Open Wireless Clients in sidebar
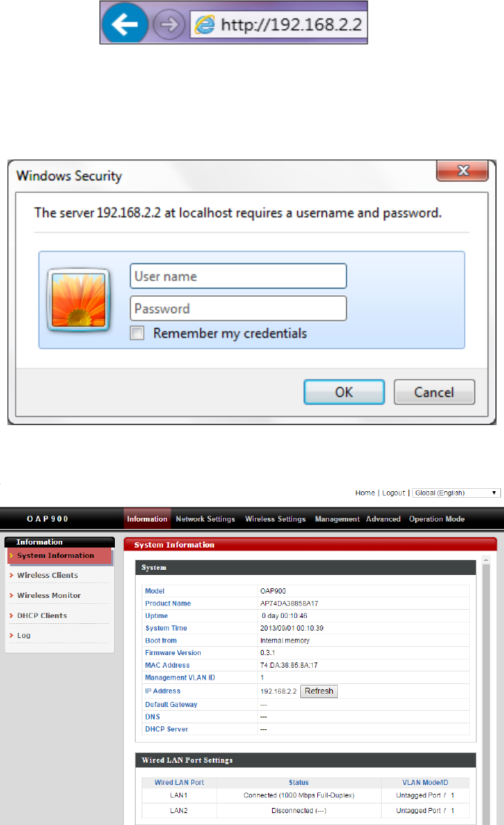 pos(47,575)
